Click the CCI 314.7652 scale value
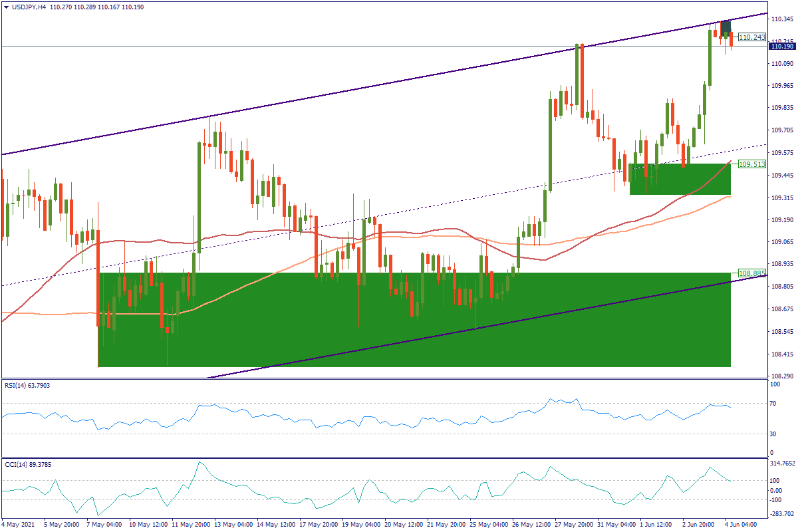798x532 pixels. (x=782, y=463)
